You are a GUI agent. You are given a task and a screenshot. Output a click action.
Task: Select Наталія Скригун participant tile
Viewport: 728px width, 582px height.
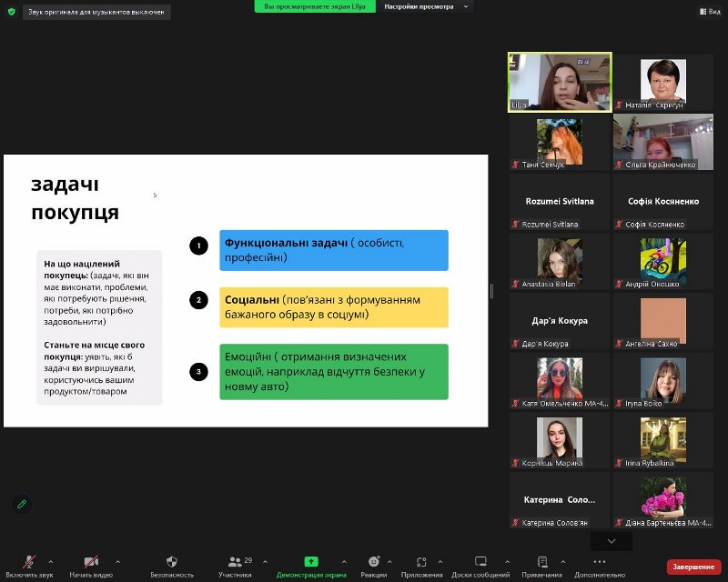tap(663, 82)
